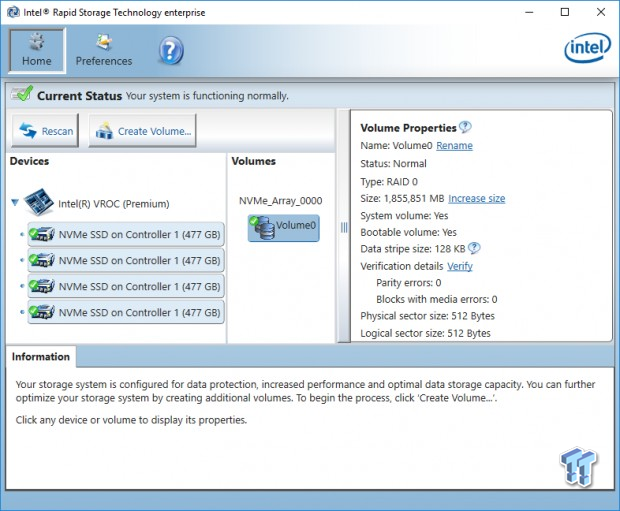Image resolution: width=620 pixels, height=511 pixels.
Task: Minimize the Rapid Storage Technology window
Action: pos(529,12)
